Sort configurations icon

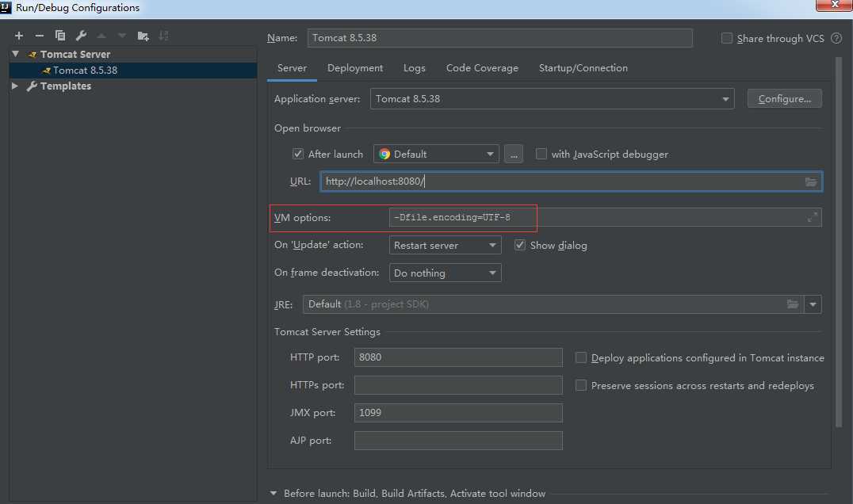163,36
